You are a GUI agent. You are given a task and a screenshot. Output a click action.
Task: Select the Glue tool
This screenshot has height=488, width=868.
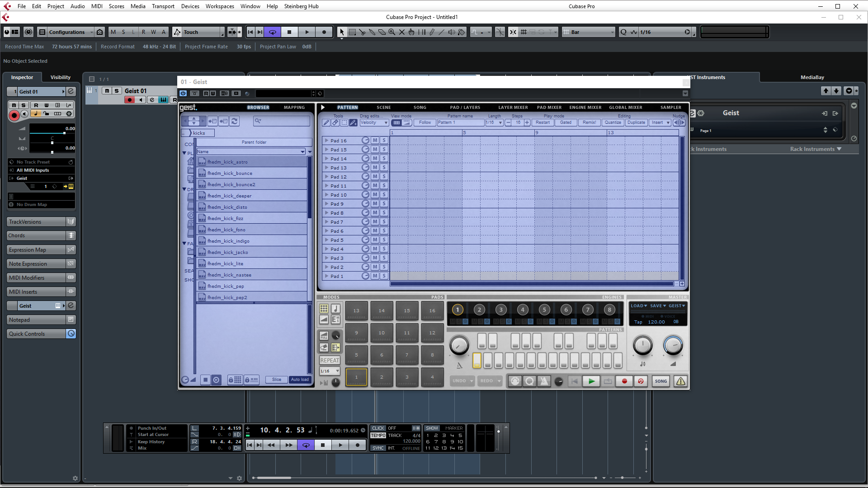(372, 32)
